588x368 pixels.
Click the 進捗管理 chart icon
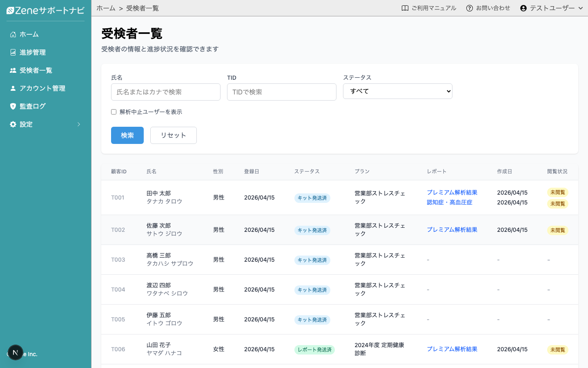[x=13, y=52]
